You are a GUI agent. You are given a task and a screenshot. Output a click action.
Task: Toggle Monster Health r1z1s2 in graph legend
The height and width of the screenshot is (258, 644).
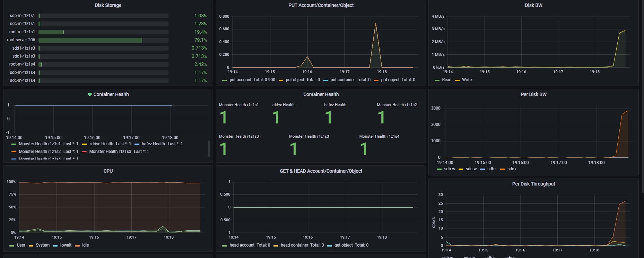click(x=40, y=152)
